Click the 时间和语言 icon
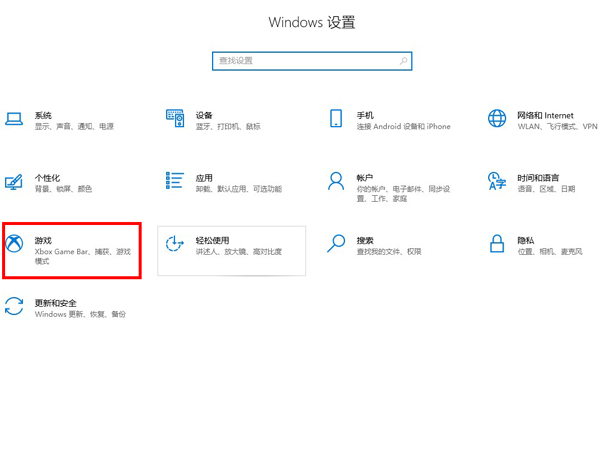This screenshot has width=600, height=450. coord(497,181)
